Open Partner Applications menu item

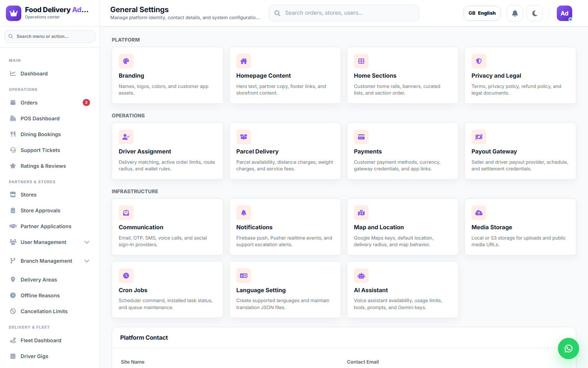click(50, 226)
